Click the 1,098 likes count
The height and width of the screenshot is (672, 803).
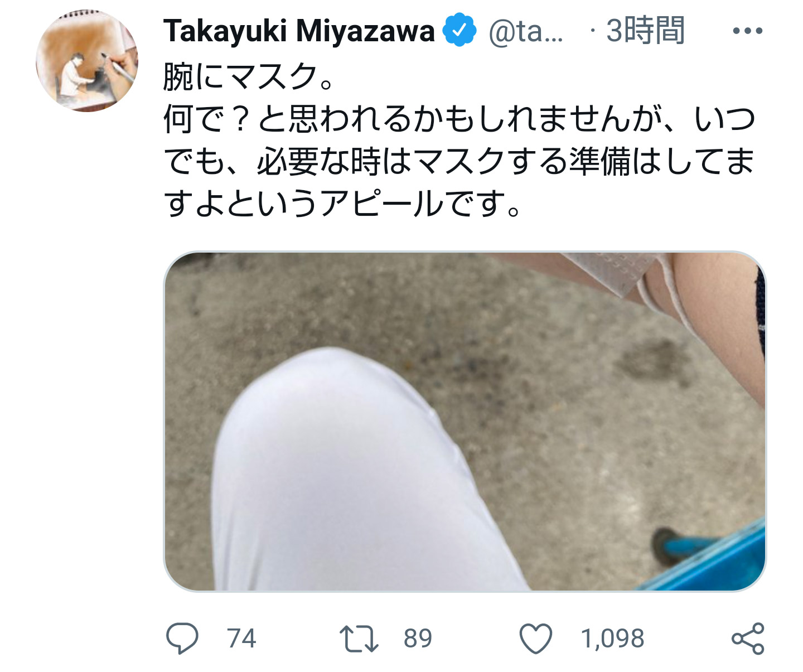[612, 639]
